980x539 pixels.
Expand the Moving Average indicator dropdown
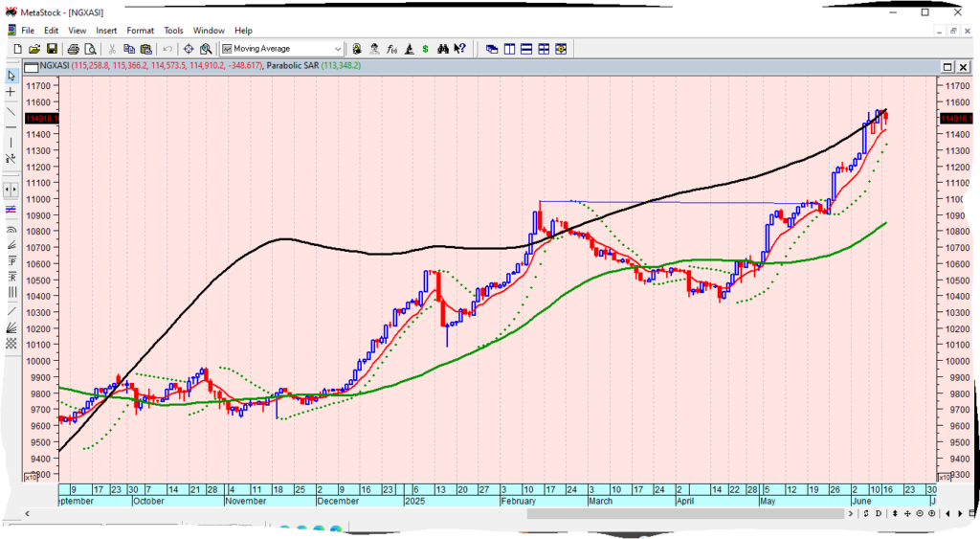[338, 49]
